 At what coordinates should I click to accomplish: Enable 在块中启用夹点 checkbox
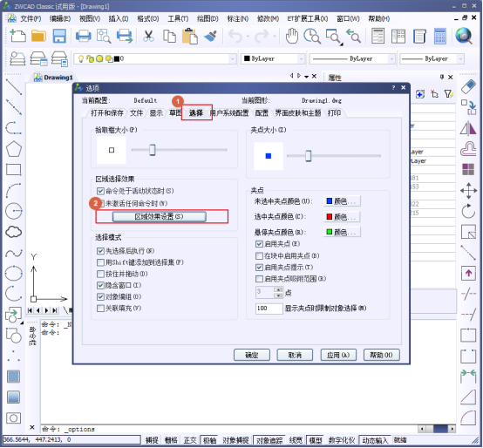(x=259, y=256)
